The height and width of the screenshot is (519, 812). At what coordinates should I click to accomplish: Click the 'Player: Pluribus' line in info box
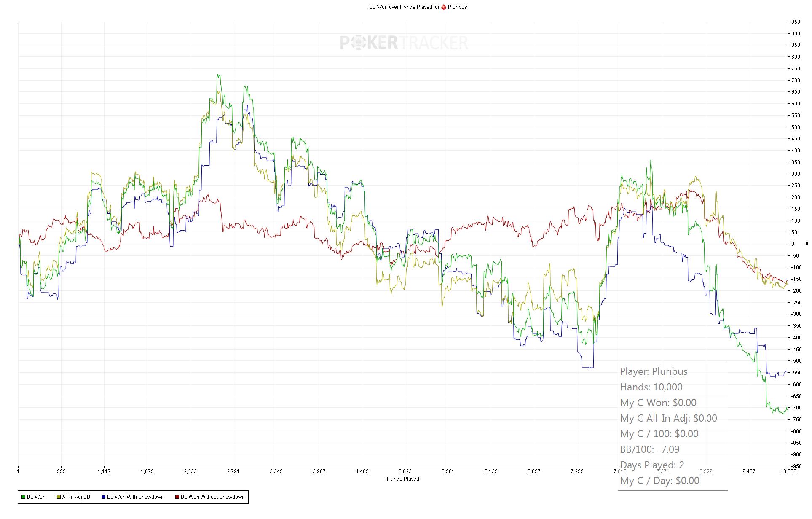(654, 371)
